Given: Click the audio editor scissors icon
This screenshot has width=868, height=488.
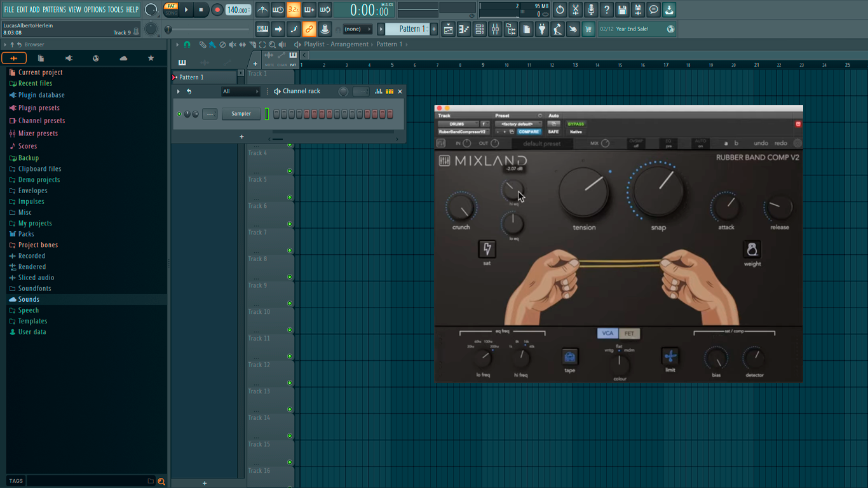Looking at the screenshot, I should point(576,10).
